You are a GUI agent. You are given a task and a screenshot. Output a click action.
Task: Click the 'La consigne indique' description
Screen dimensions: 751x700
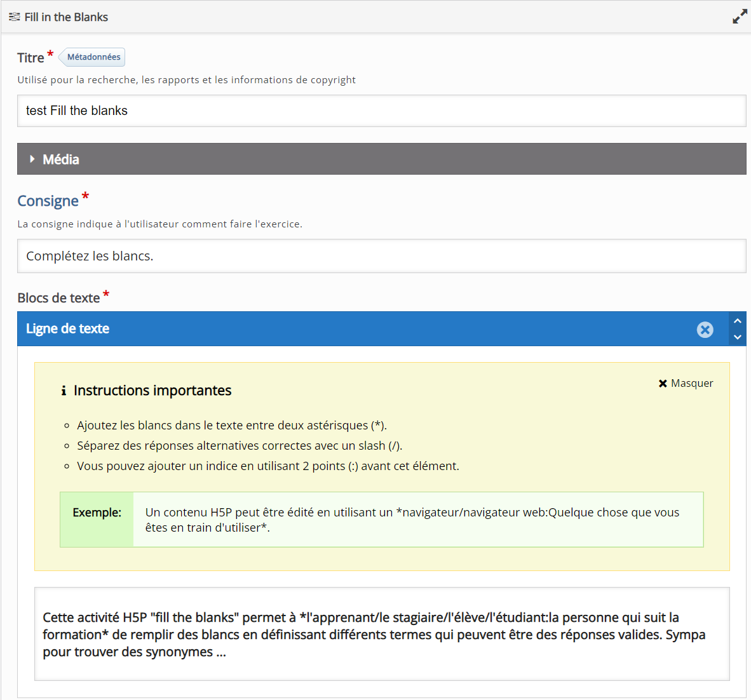click(x=159, y=224)
